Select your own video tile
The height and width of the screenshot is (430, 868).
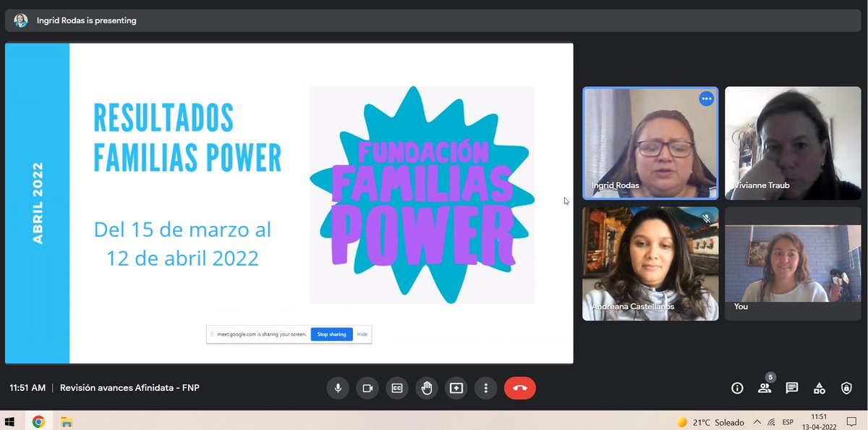793,264
